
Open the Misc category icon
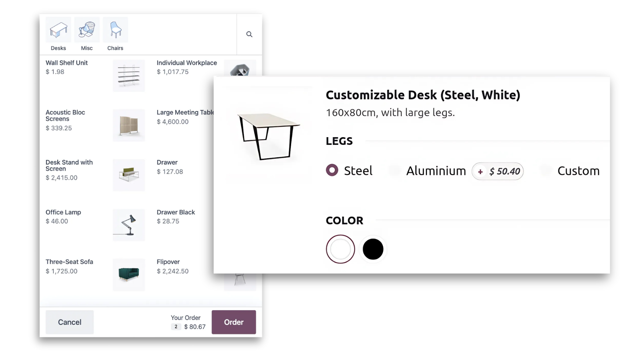(x=87, y=30)
